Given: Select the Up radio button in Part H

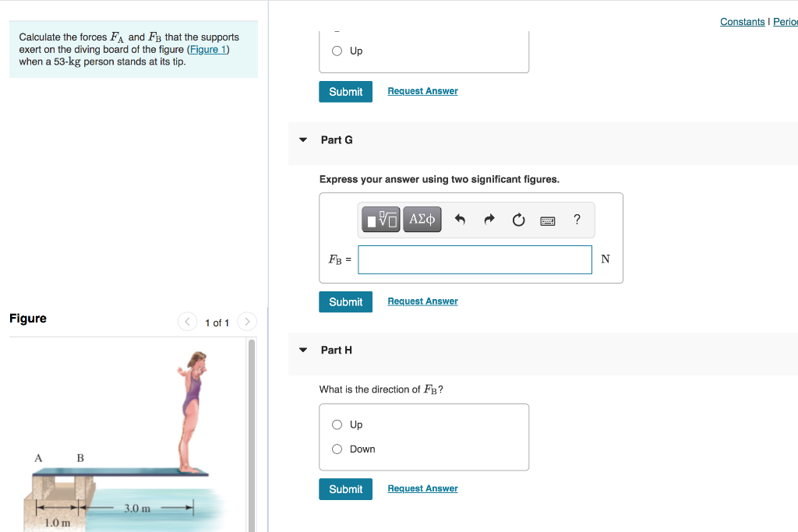Looking at the screenshot, I should (336, 425).
